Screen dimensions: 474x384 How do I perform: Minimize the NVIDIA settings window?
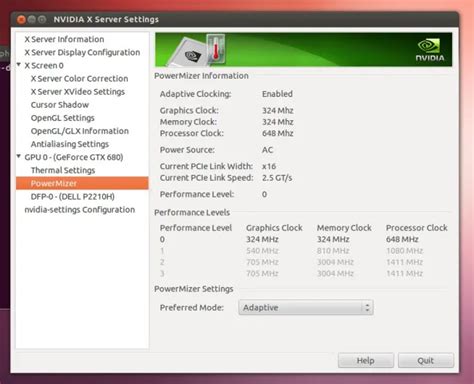pyautogui.click(x=32, y=20)
